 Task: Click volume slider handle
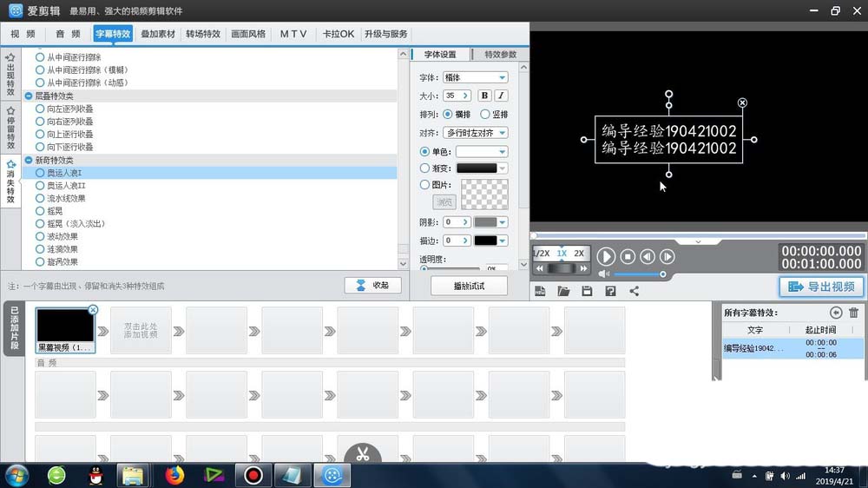pos(662,274)
